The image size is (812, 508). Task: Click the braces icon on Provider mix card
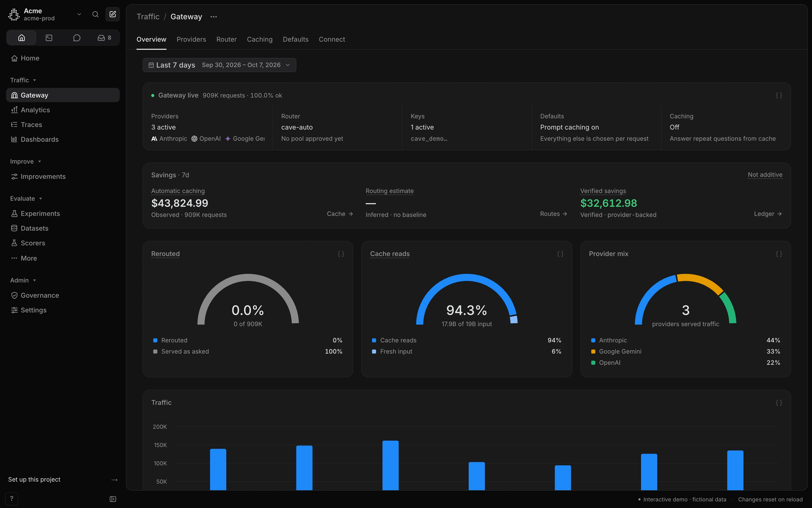[x=779, y=254]
